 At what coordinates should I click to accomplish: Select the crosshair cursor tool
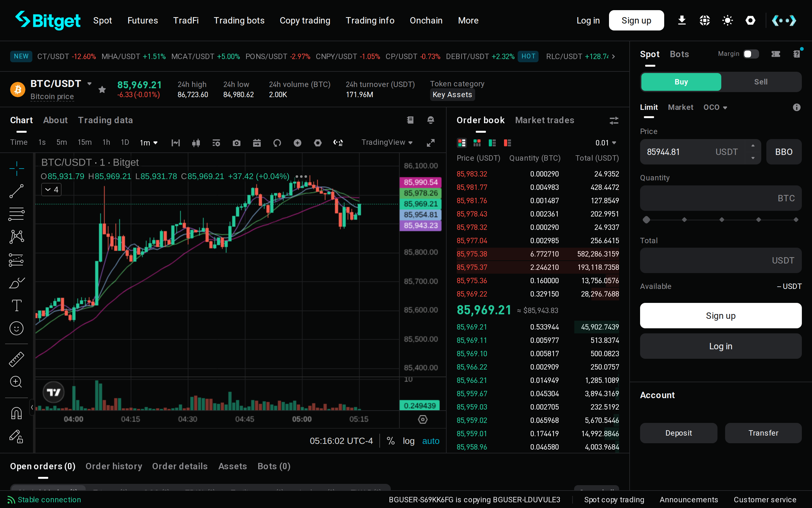click(16, 168)
